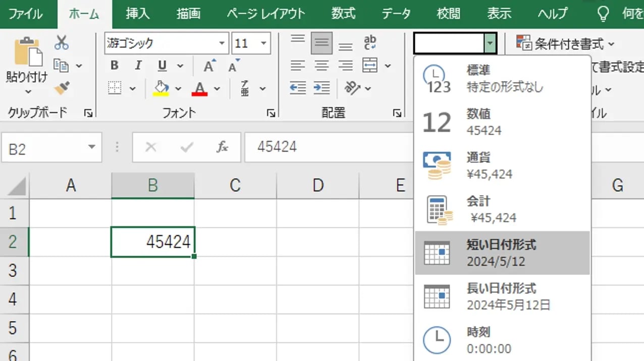Collapse the number format dropdown arrow
This screenshot has width=644, height=361.
click(x=491, y=43)
